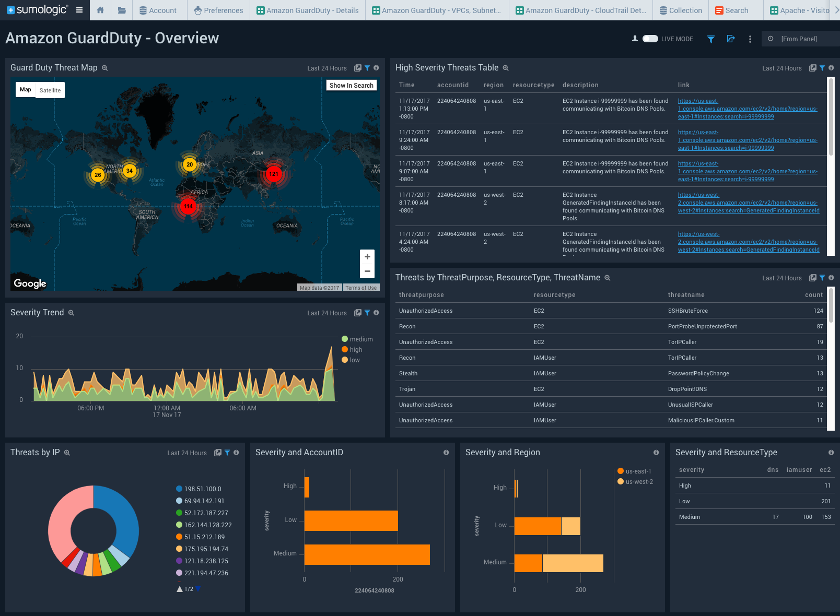Click the Sumo Logic logo
Image resolution: width=840 pixels, height=616 pixels.
pyautogui.click(x=37, y=10)
